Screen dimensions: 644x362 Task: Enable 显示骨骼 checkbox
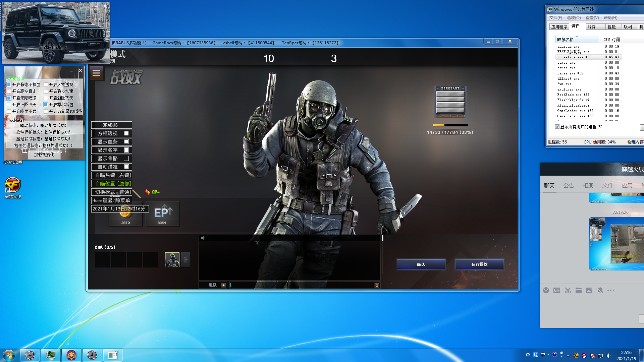(126, 159)
